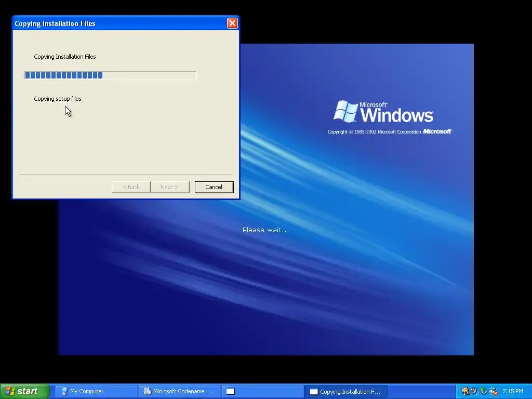
Task: Click the "Copying setup files" status text
Action: coord(58,99)
